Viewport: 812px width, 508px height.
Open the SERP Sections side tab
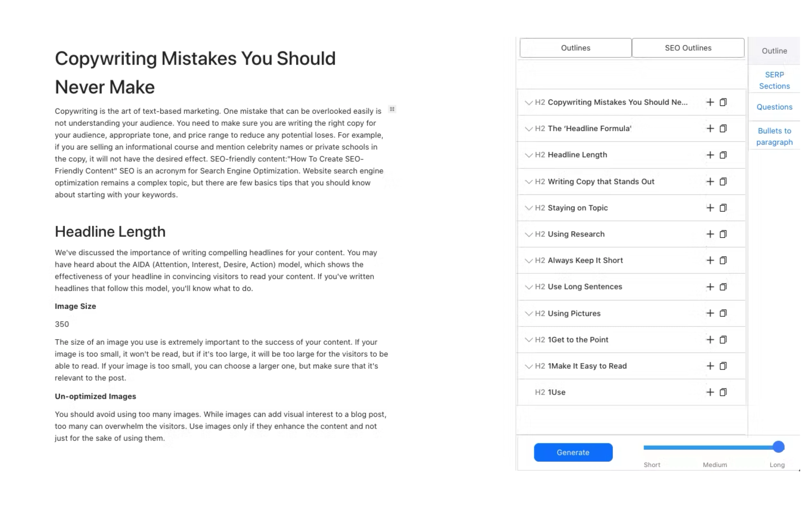point(774,80)
